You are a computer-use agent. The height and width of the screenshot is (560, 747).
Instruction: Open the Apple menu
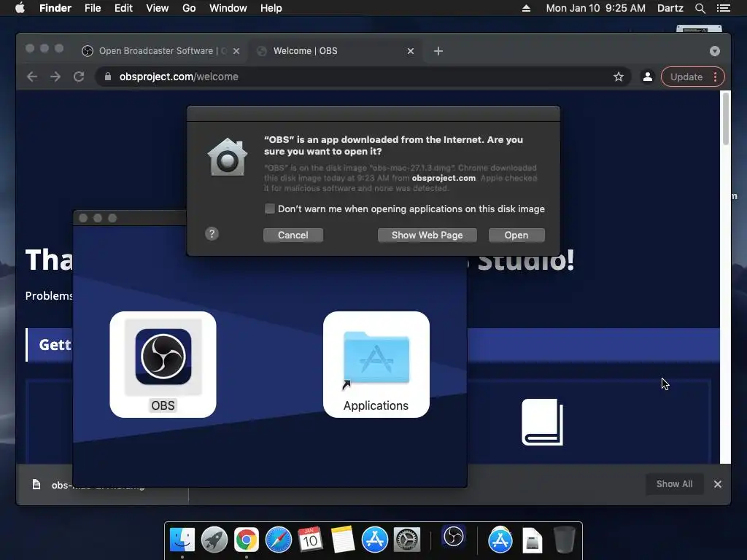point(20,8)
